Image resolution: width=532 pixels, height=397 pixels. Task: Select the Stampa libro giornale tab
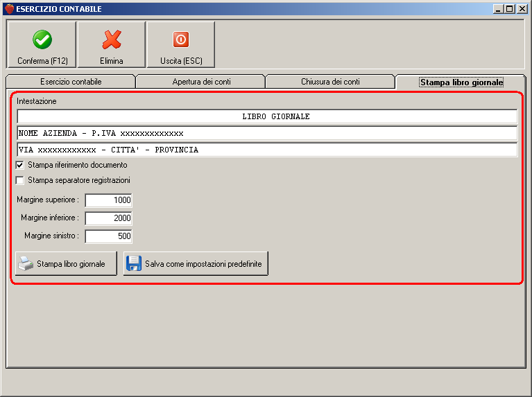click(x=461, y=82)
